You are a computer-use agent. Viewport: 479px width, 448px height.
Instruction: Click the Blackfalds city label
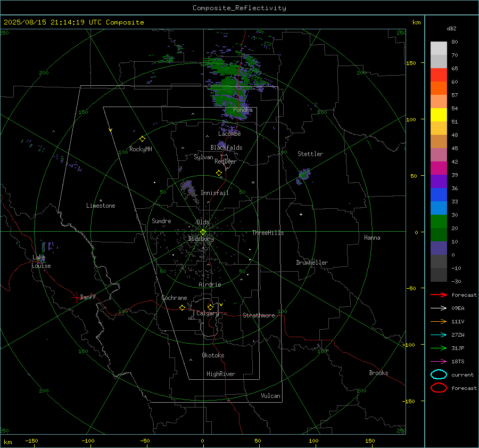(x=226, y=148)
